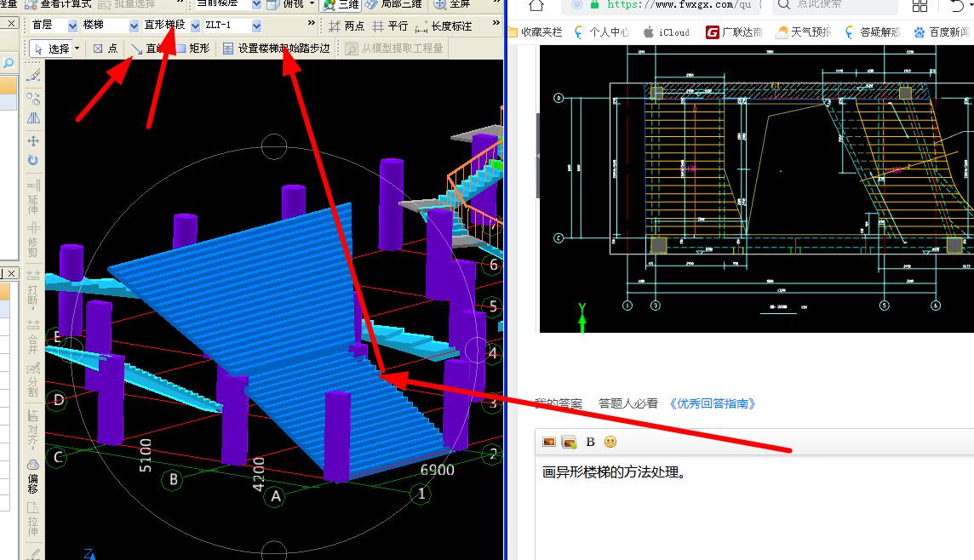Click the 修剪 trim tool
The image size is (974, 560).
pos(33,240)
